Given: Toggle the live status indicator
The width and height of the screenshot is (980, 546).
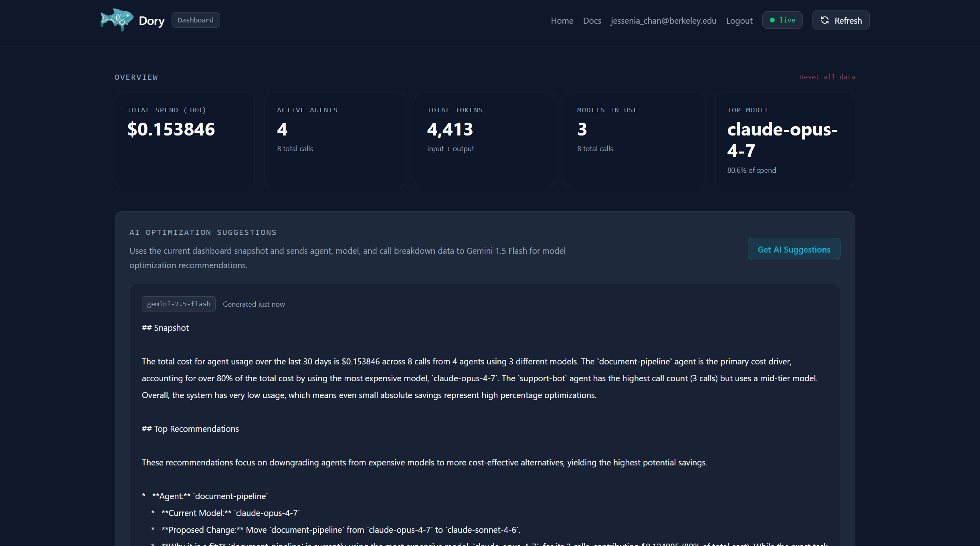Looking at the screenshot, I should click(782, 20).
